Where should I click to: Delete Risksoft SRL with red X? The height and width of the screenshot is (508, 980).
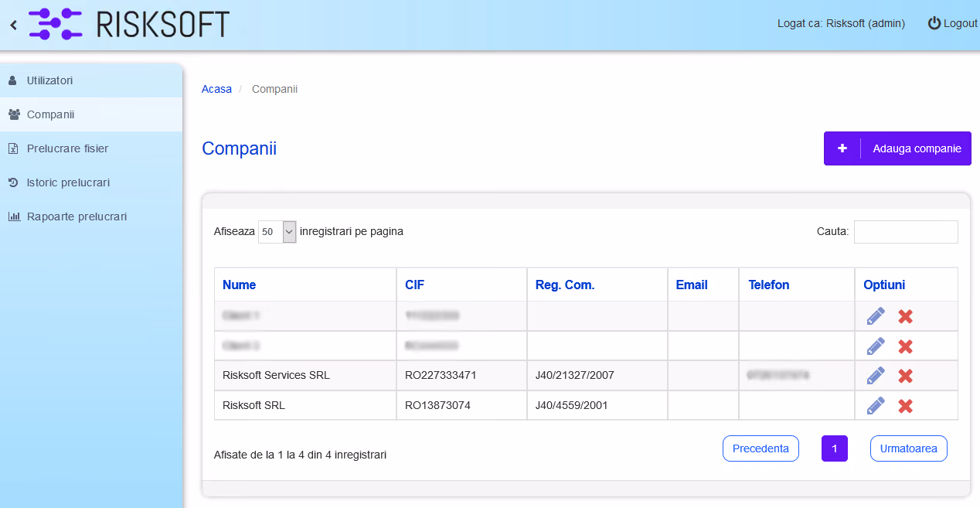tap(906, 405)
